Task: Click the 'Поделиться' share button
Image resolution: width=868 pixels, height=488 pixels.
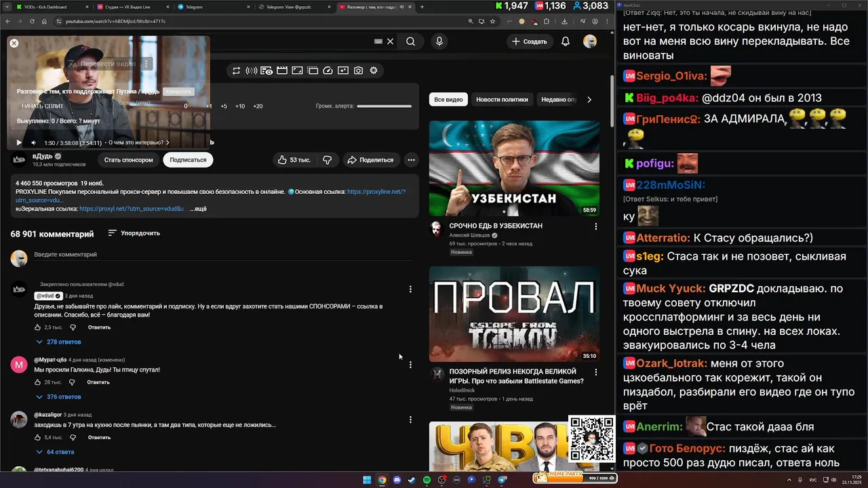Action: click(370, 160)
